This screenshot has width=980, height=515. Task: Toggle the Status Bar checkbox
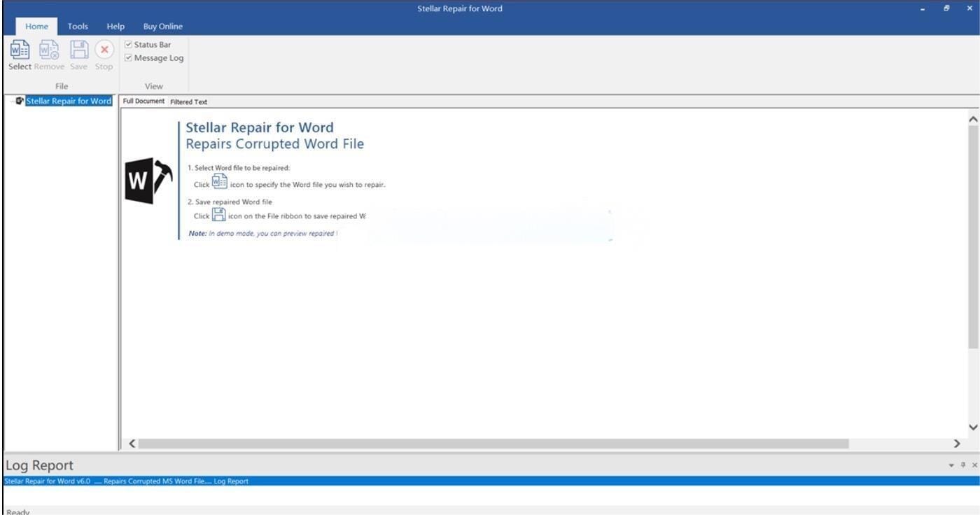click(128, 45)
